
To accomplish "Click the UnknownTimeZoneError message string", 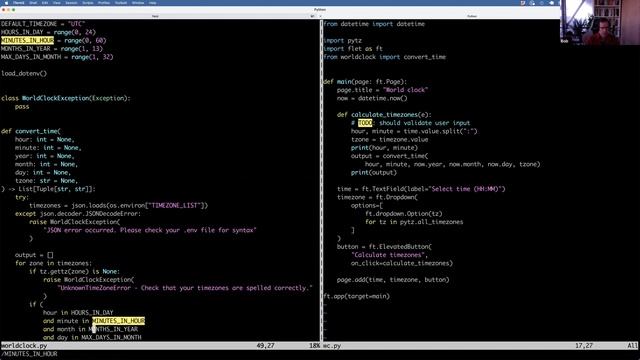I will (x=185, y=288).
